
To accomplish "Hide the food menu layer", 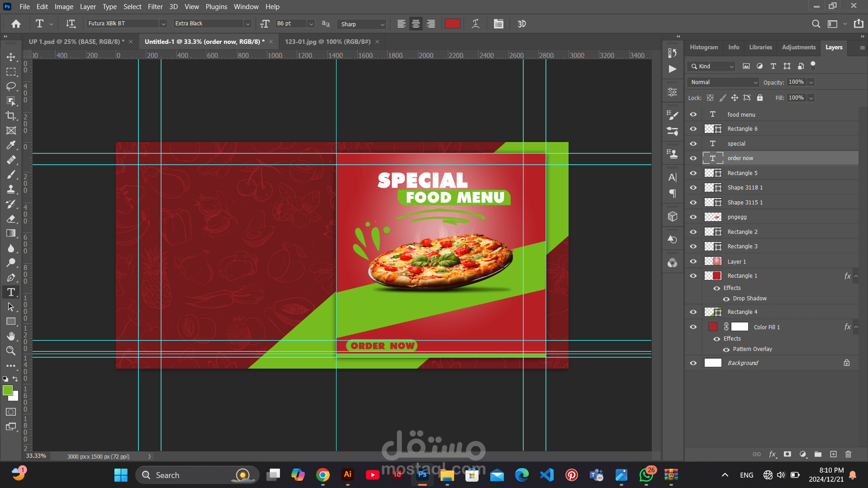I will (x=693, y=114).
